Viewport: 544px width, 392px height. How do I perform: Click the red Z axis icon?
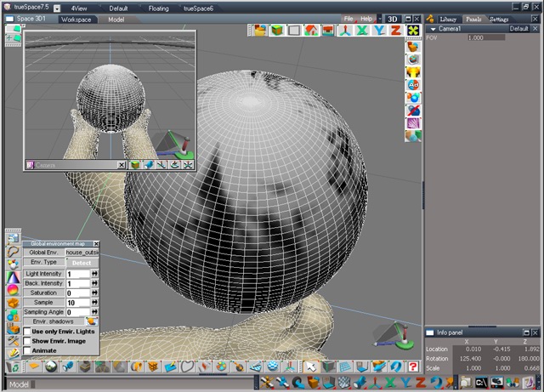point(395,30)
